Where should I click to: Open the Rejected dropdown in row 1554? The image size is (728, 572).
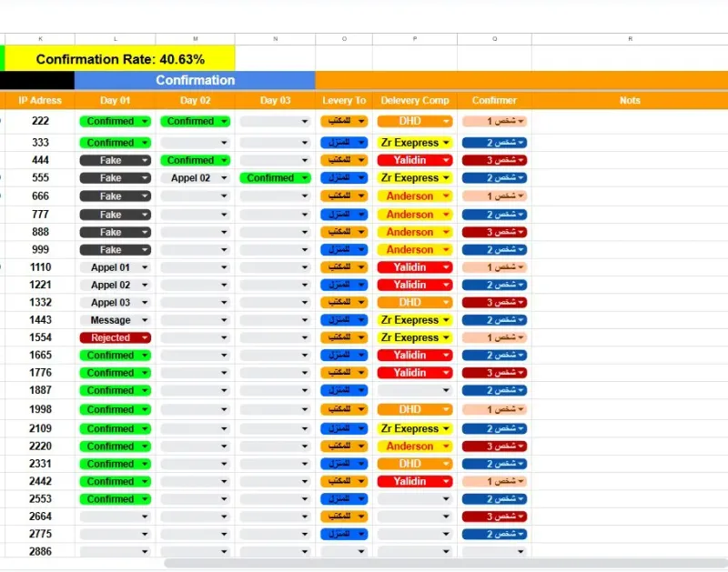point(116,337)
